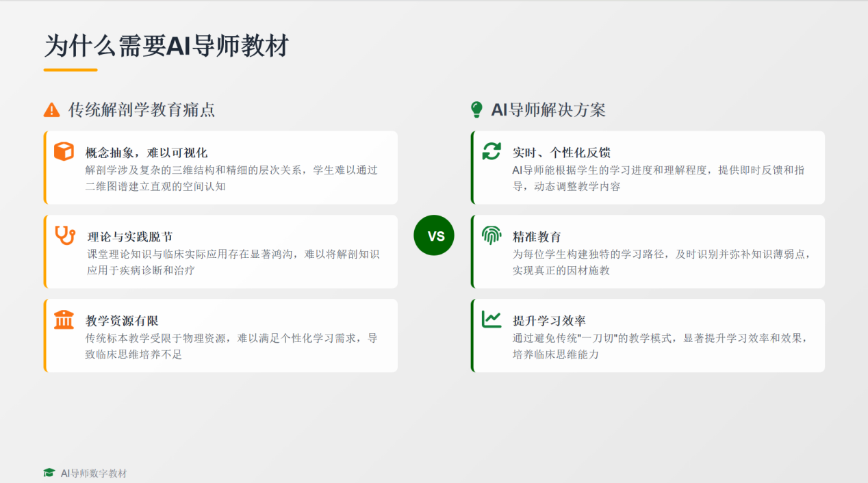Click the green fingerprint icon
Screen dimensions: 868x483
pos(492,235)
